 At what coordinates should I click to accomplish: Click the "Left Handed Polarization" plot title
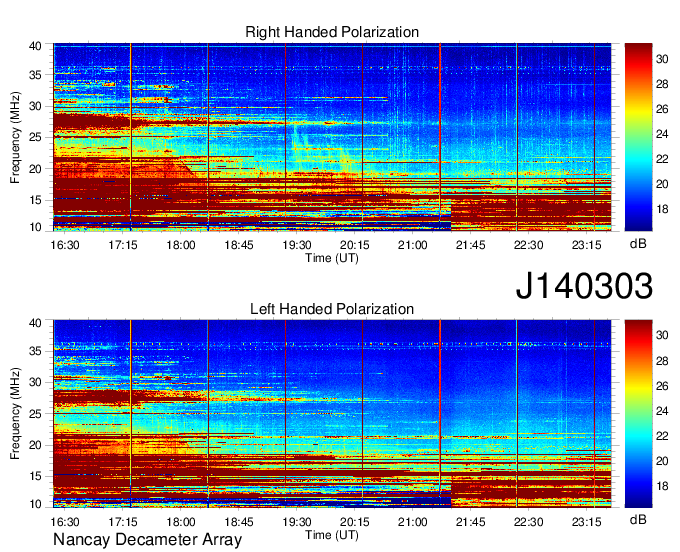[332, 309]
